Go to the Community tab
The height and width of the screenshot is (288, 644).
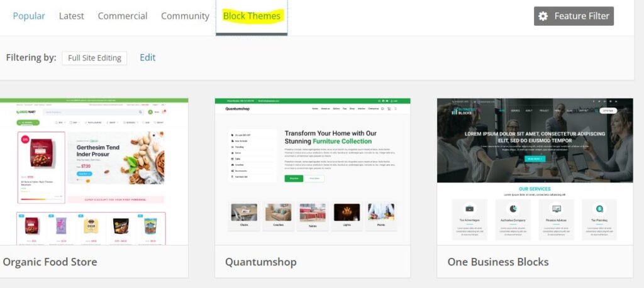(x=185, y=16)
